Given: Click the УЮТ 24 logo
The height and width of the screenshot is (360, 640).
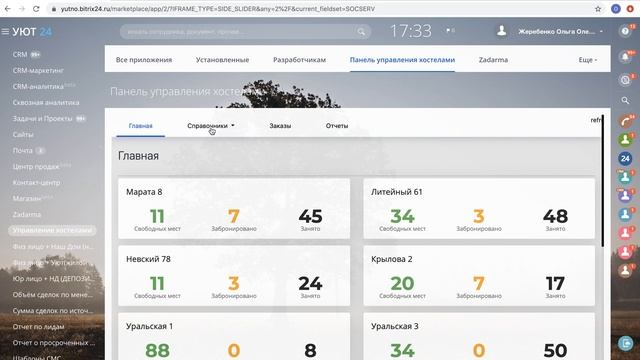Looking at the screenshot, I should click(32, 31).
